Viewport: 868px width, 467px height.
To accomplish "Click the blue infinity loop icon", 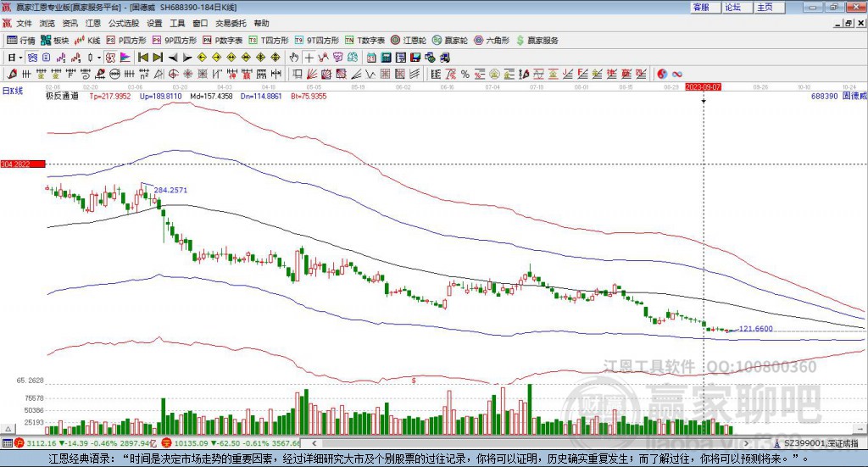I will [x=676, y=74].
